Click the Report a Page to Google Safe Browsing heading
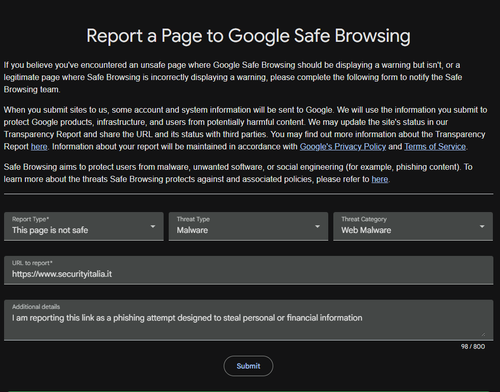Viewport: 500px width, 392px height. coord(248,36)
